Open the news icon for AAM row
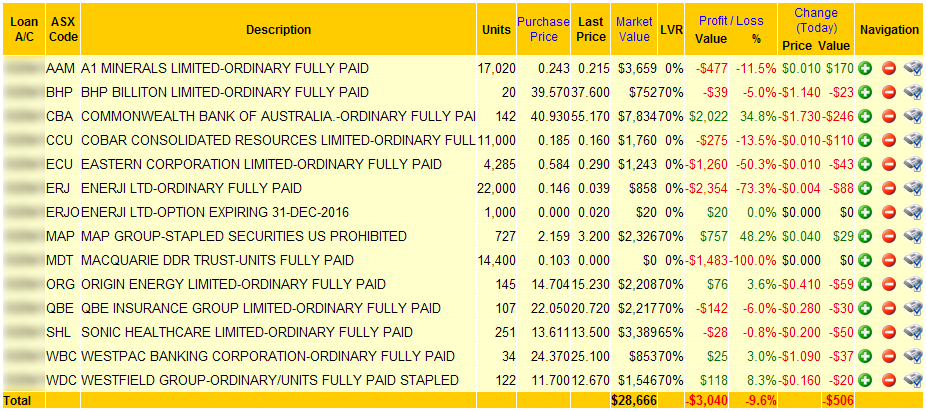Image resolution: width=926 pixels, height=411 pixels. (913, 68)
